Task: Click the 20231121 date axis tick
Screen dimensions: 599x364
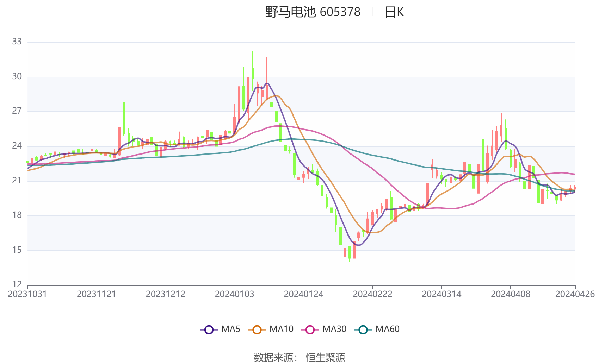Action: (x=97, y=294)
